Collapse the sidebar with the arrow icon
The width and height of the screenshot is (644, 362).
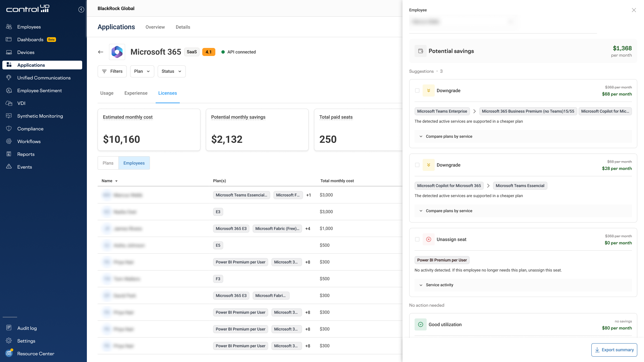81,9
